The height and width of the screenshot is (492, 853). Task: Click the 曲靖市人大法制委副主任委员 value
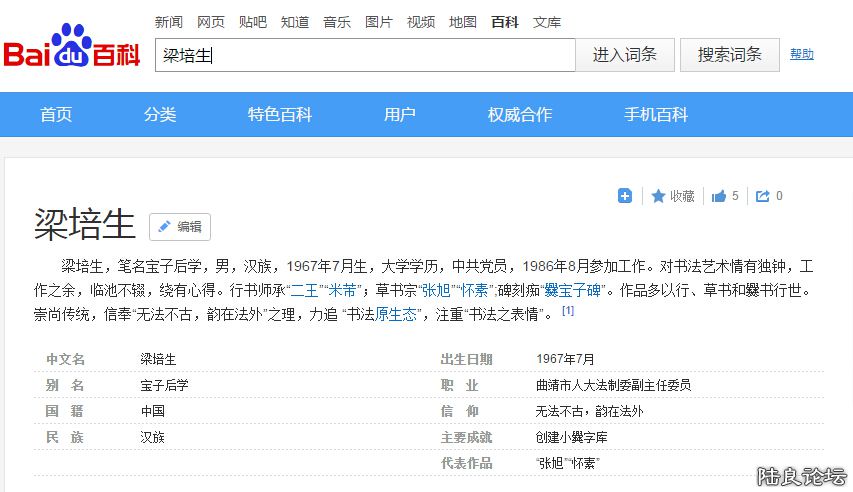point(614,385)
